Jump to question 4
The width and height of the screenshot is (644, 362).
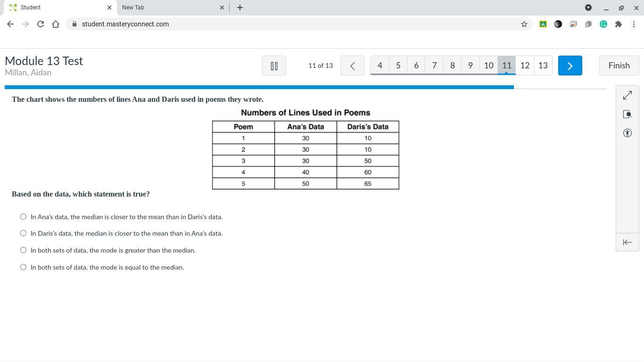pos(380,66)
